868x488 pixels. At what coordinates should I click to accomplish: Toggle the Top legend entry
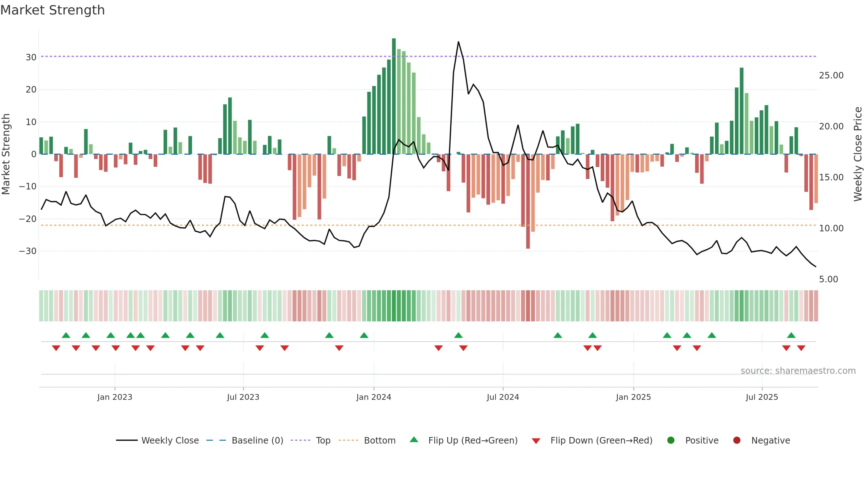311,440
